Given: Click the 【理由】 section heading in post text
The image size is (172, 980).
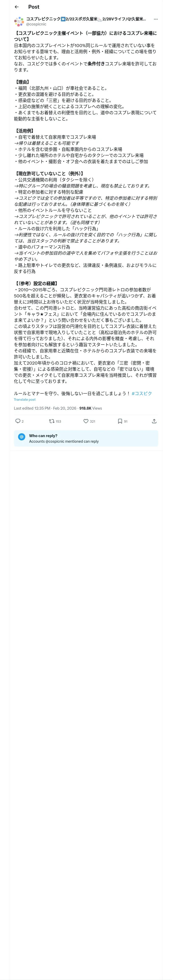Looking at the screenshot, I should 22,82.
